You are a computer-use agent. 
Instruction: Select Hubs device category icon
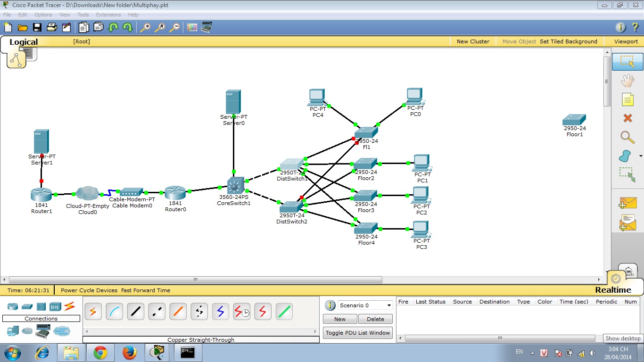41,307
